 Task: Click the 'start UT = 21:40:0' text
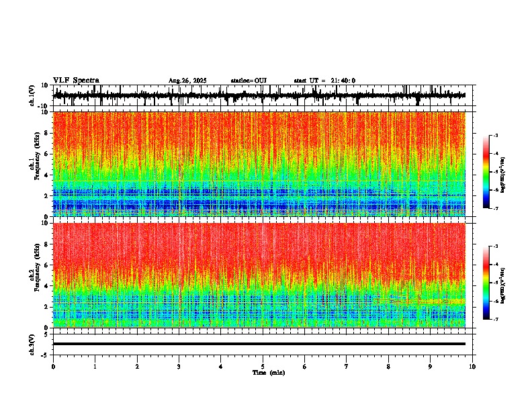pyautogui.click(x=324, y=81)
